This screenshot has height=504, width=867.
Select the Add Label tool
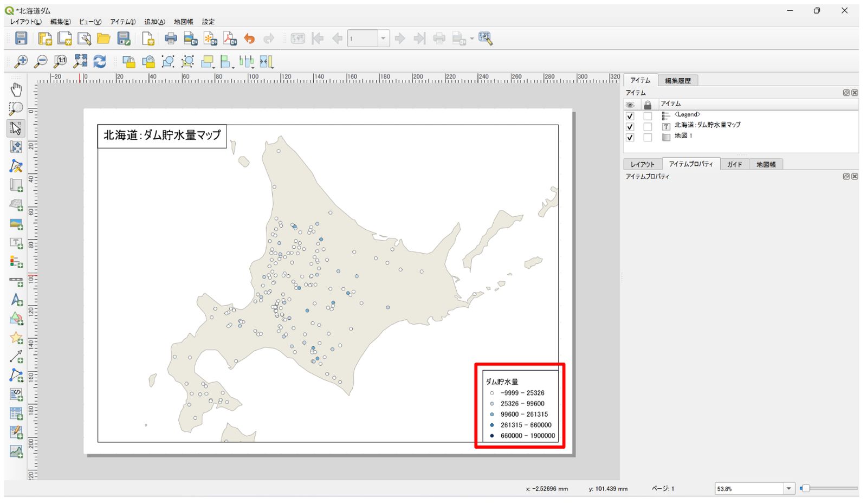click(x=16, y=243)
